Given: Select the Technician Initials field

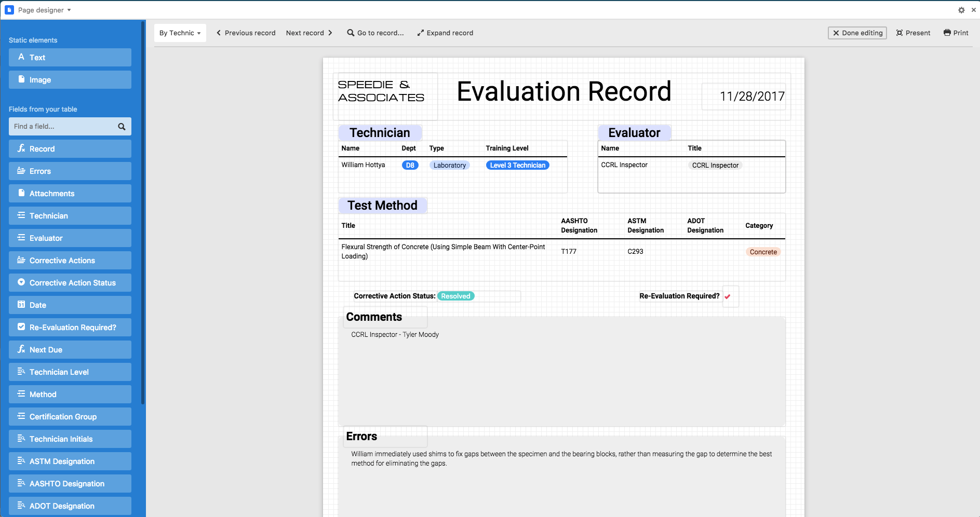Looking at the screenshot, I should pyautogui.click(x=70, y=439).
